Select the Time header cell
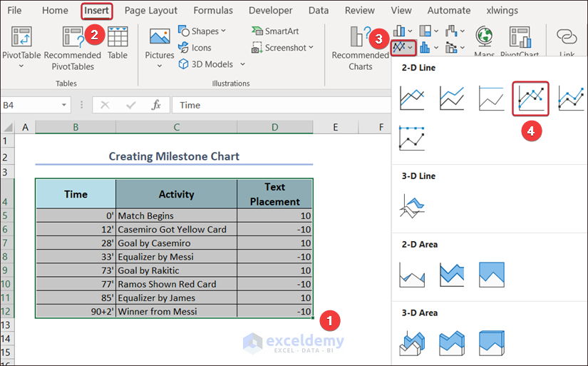This screenshot has width=588, height=366. [76, 193]
